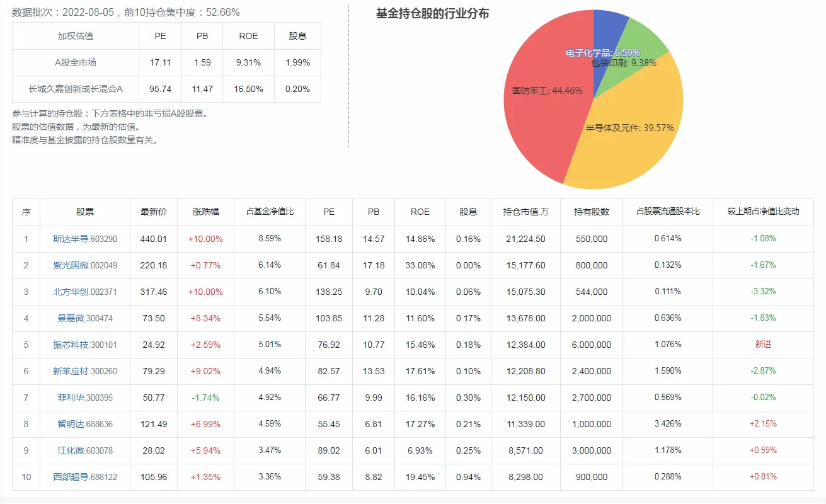Open the 江化微 603078 stock link
The height and width of the screenshot is (504, 826).
[x=85, y=450]
